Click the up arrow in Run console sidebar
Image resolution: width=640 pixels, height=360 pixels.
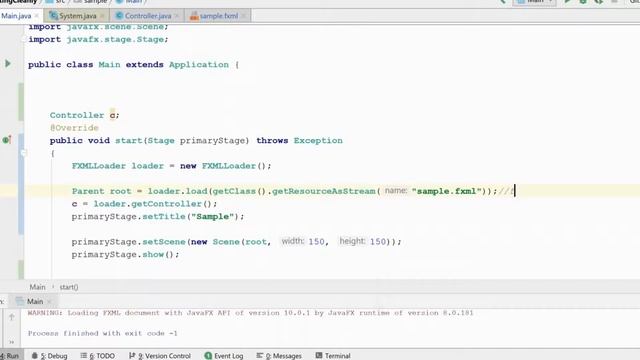[x=11, y=317]
